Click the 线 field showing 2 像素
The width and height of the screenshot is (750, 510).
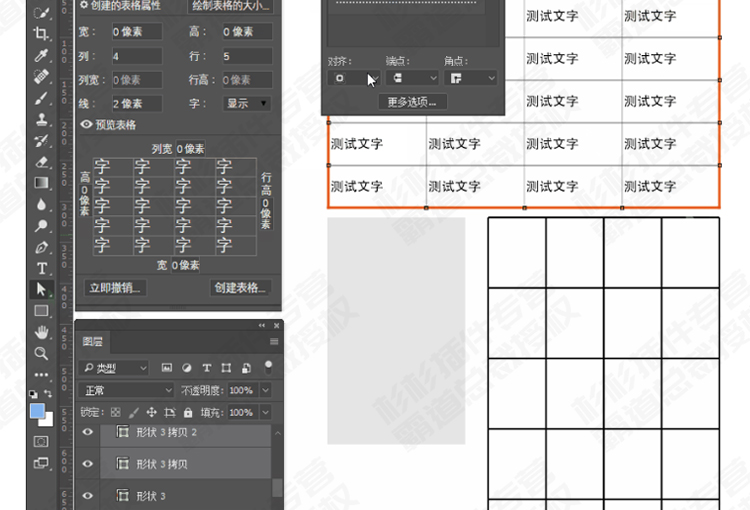pyautogui.click(x=137, y=103)
